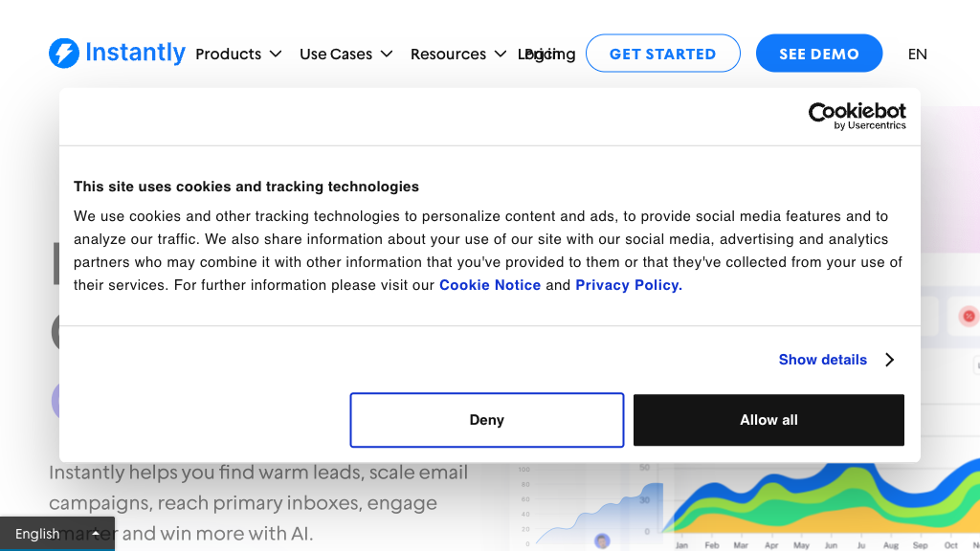
Task: Deny cookies in the consent dialog
Action: pos(486,420)
